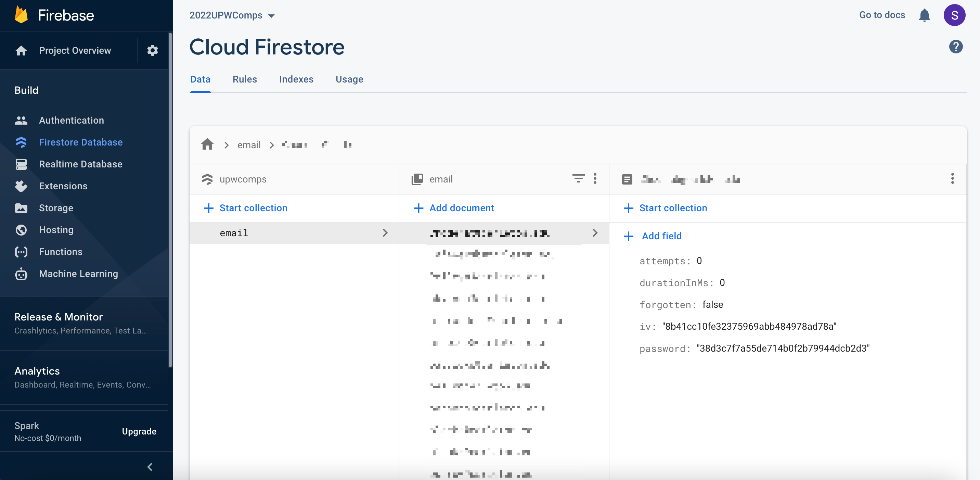Image resolution: width=980 pixels, height=480 pixels.
Task: Switch to the Indexes tab
Action: tap(296, 79)
